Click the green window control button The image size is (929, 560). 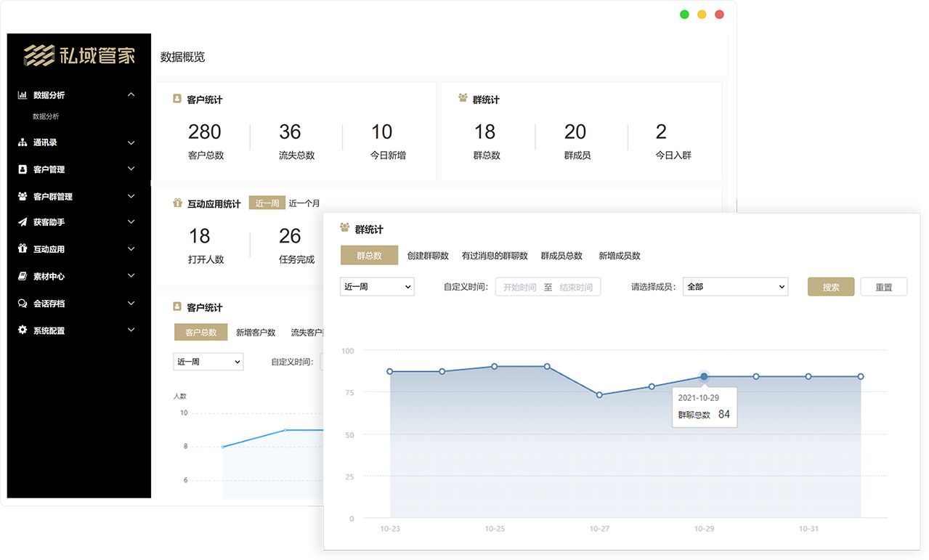[x=684, y=15]
